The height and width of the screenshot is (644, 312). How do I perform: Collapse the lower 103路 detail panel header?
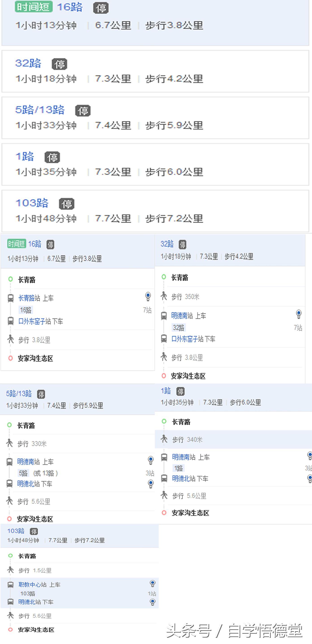coord(80,535)
